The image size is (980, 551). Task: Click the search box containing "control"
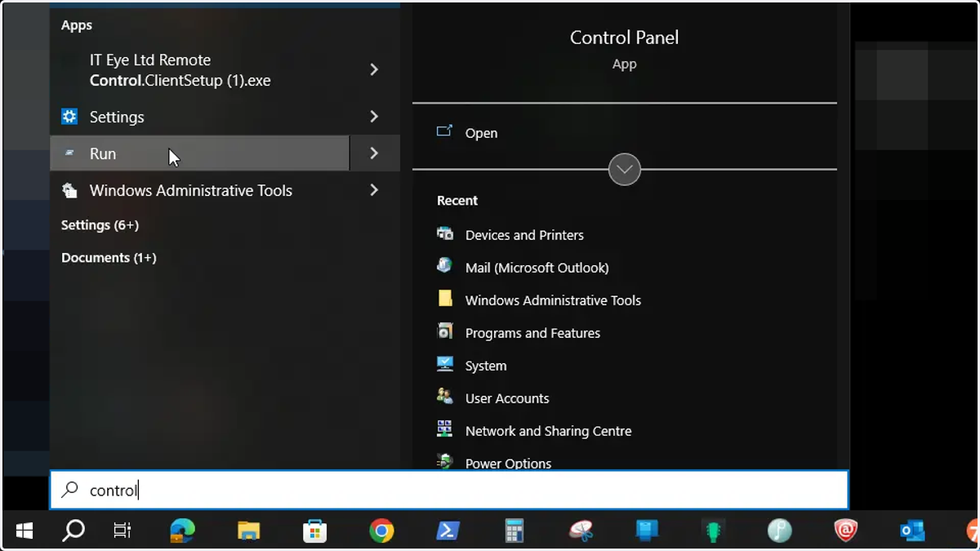click(x=449, y=490)
